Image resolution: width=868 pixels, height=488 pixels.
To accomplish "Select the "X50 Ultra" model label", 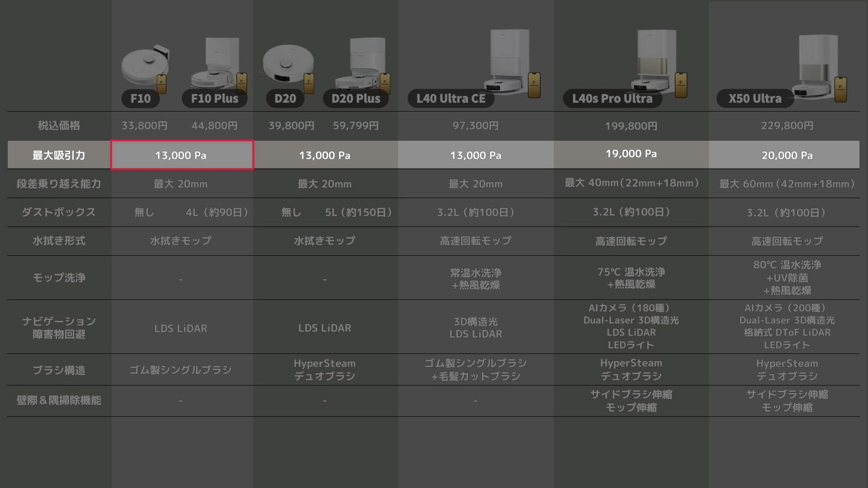I will tap(755, 99).
